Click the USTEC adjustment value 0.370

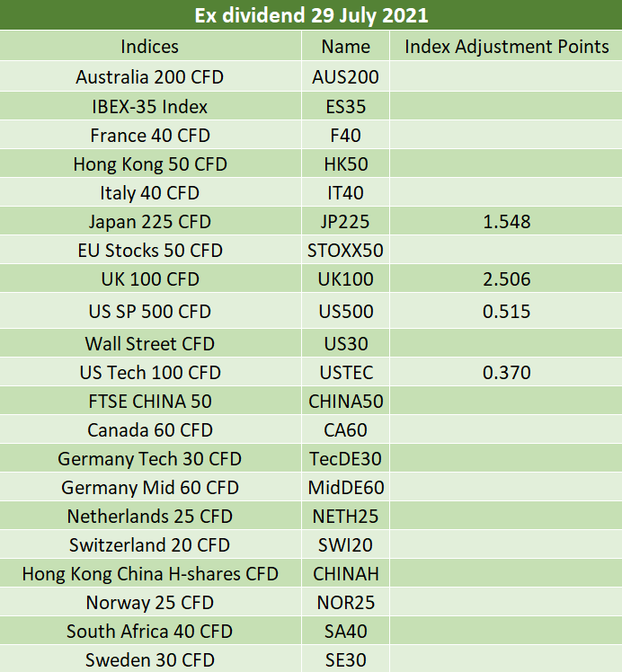[507, 373]
